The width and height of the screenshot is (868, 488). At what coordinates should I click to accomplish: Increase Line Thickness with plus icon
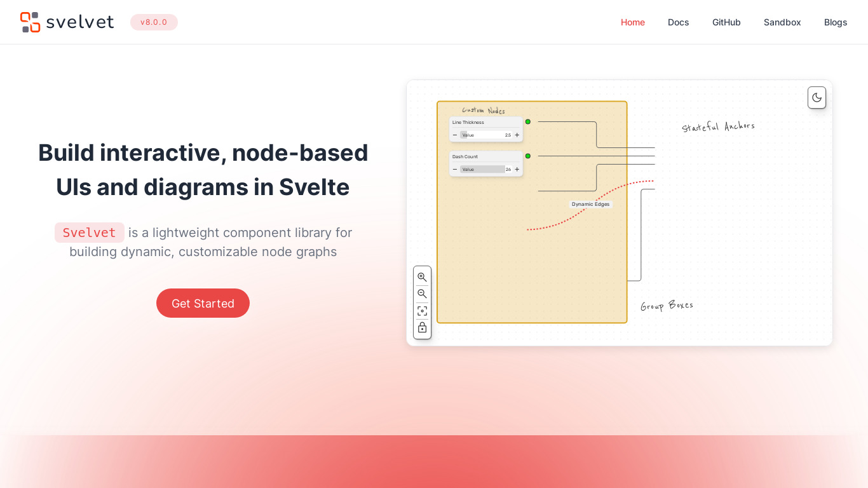click(x=517, y=135)
